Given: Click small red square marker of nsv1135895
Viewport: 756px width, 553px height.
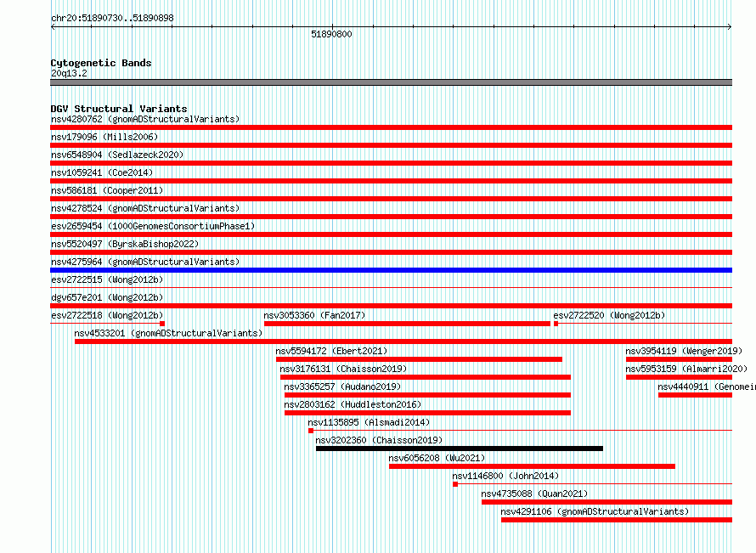Looking at the screenshot, I should tap(311, 431).
